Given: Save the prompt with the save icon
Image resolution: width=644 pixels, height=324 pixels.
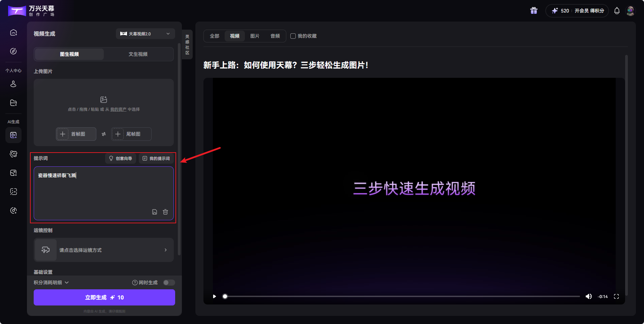Looking at the screenshot, I should 155,212.
